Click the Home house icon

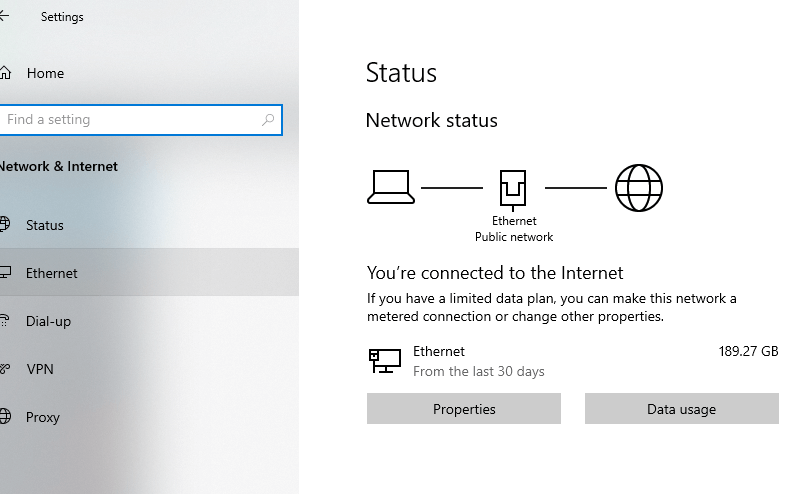[x=5, y=73]
